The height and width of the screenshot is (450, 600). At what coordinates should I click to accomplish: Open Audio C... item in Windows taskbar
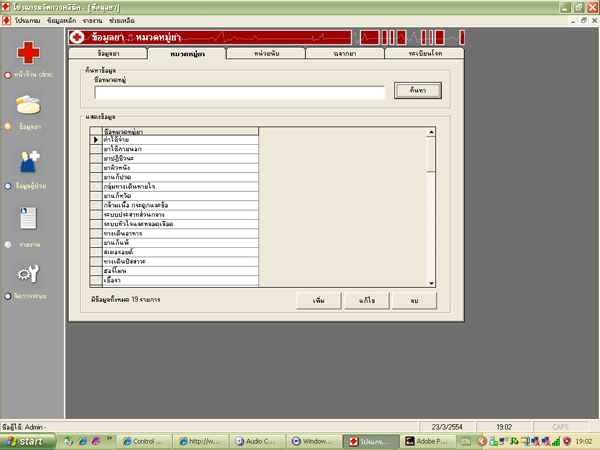point(257,440)
